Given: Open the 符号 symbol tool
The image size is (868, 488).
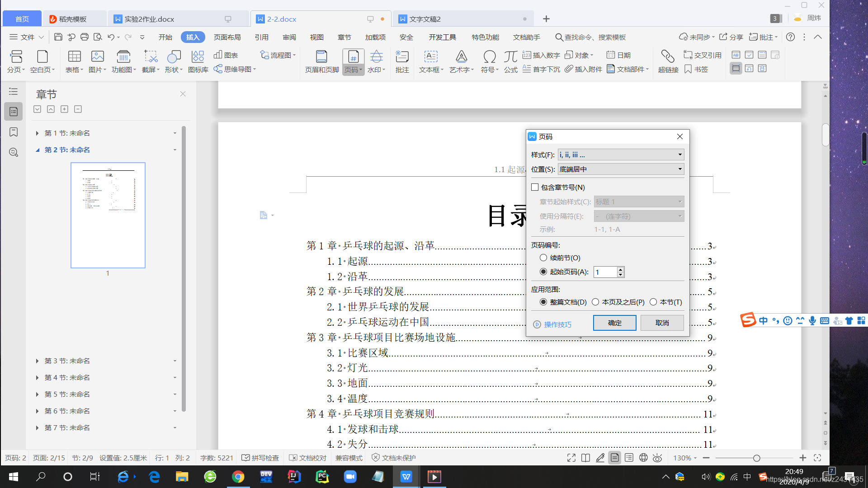Looking at the screenshot, I should 490,61.
